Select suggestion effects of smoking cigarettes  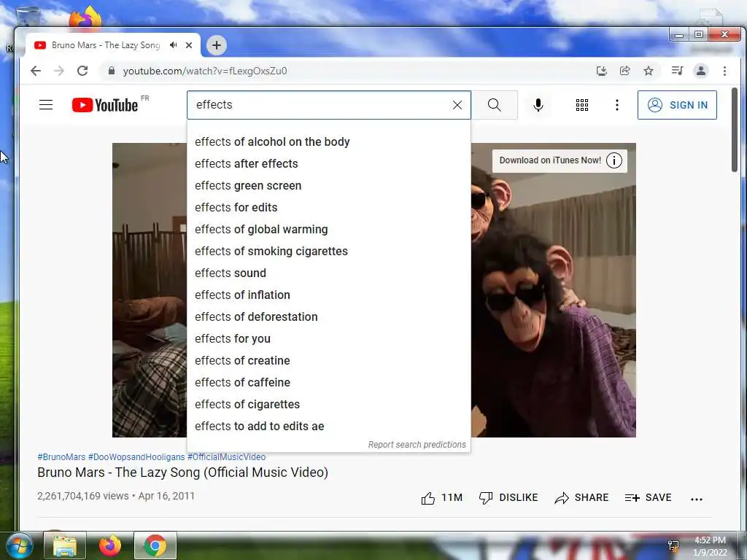click(x=329, y=252)
